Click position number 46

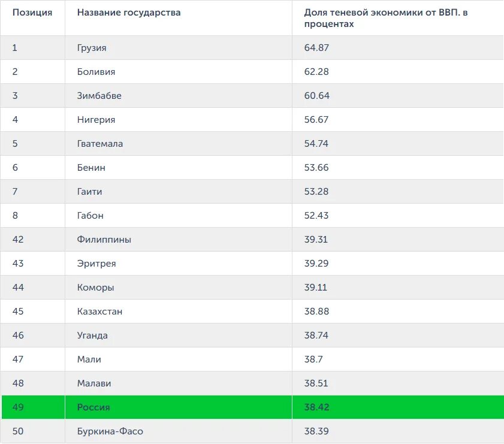(18, 336)
